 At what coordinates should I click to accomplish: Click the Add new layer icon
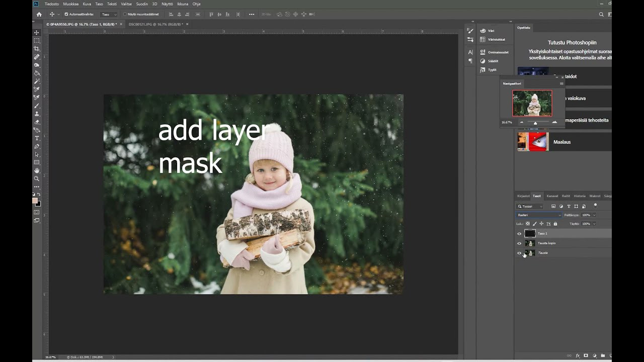[x=611, y=355]
